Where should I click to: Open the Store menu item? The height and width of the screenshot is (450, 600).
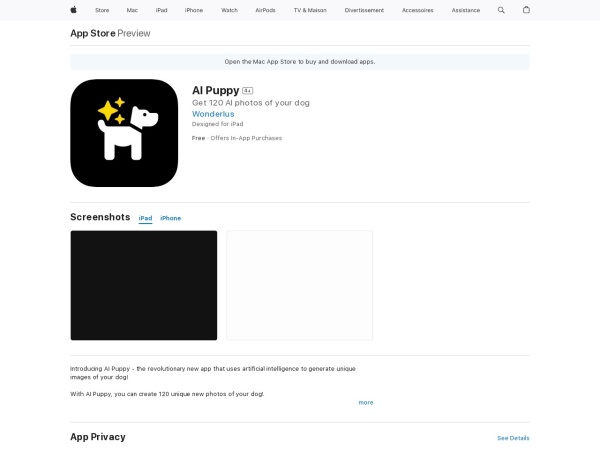coord(102,10)
